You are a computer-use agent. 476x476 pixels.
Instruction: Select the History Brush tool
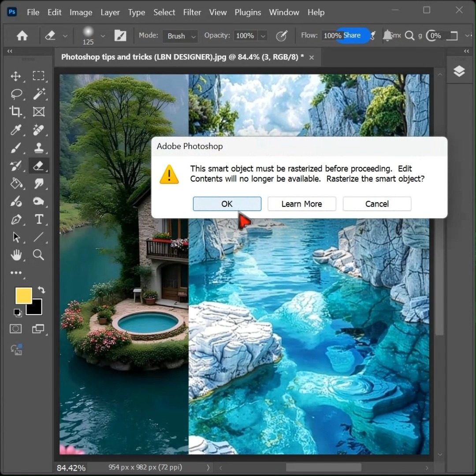tap(16, 166)
